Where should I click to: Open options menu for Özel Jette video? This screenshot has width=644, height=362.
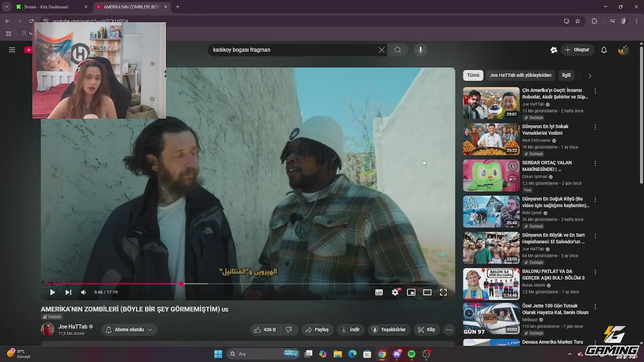point(595,307)
